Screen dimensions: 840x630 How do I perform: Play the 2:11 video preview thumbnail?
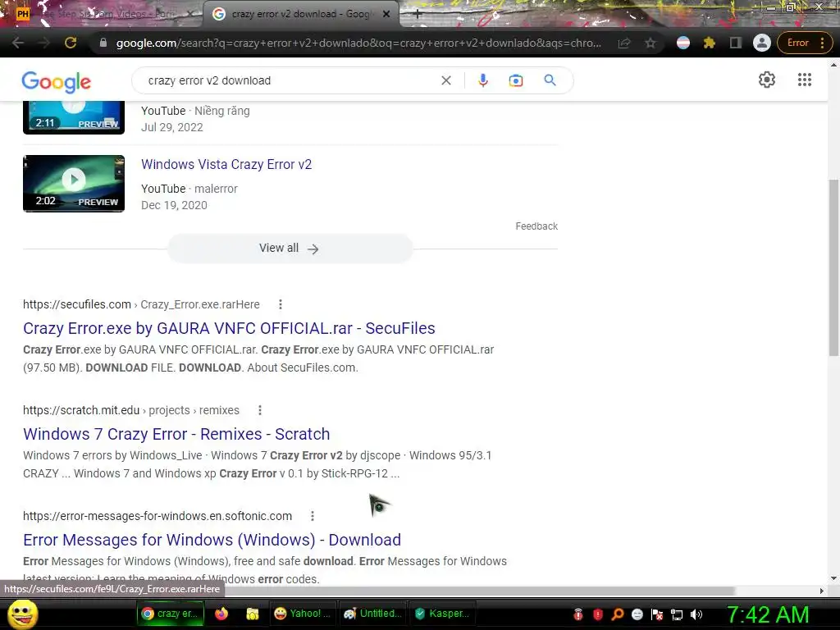(73, 117)
